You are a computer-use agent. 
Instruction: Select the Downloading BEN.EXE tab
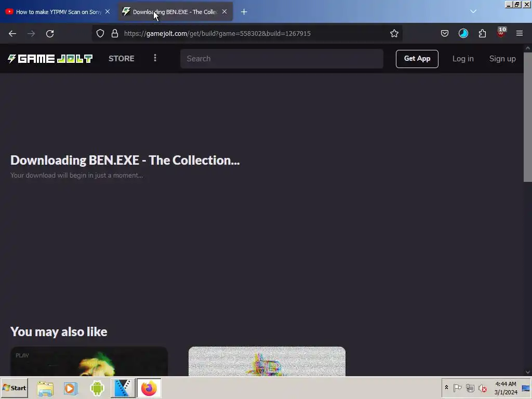pyautogui.click(x=175, y=12)
